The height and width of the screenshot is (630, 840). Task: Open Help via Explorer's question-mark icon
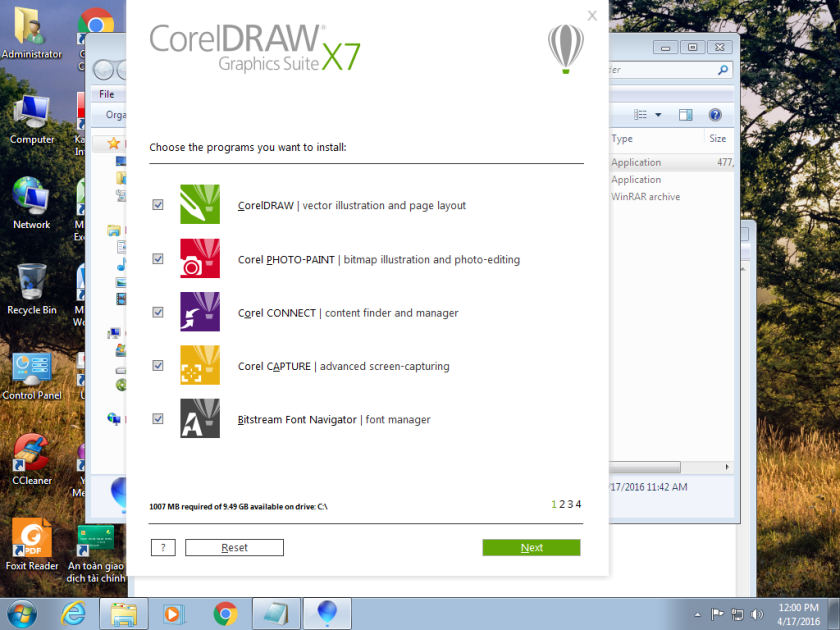716,114
